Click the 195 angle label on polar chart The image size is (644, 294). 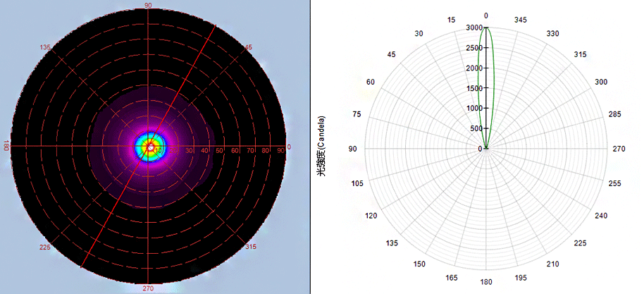(521, 278)
